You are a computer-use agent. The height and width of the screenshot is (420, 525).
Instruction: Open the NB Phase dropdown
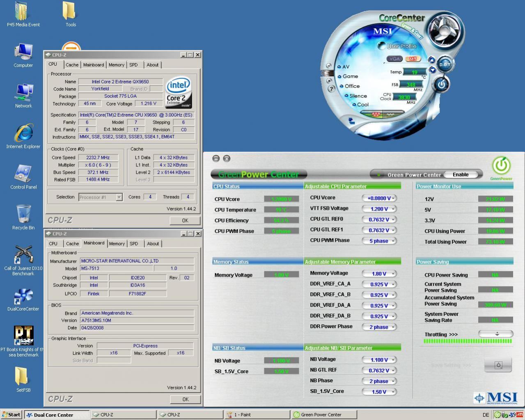pos(379,381)
